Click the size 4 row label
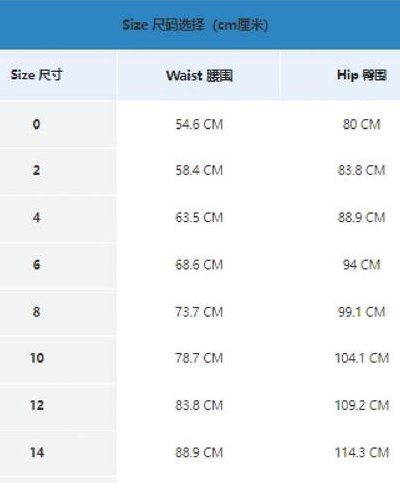Viewport: 400px width, 483px height. point(36,217)
